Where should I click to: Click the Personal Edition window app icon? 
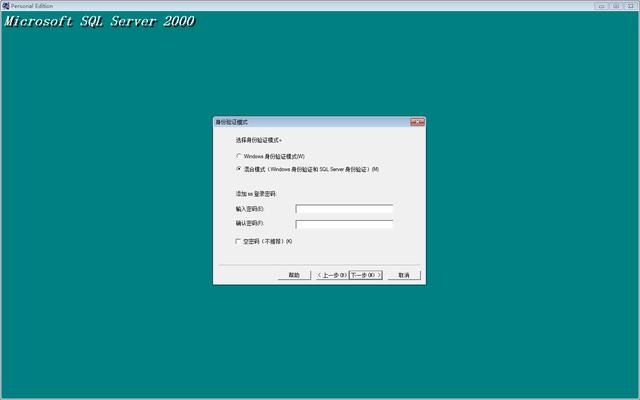coord(6,6)
